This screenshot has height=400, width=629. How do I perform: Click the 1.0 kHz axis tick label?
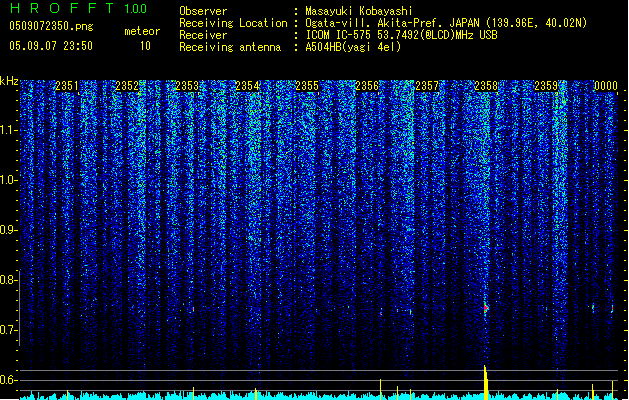point(8,180)
